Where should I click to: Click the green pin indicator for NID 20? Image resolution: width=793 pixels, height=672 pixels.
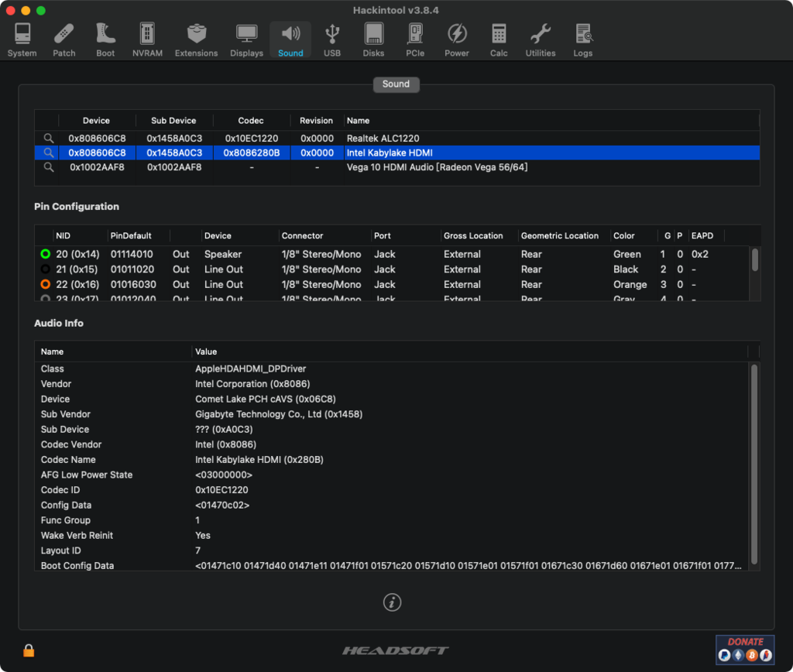tap(46, 254)
